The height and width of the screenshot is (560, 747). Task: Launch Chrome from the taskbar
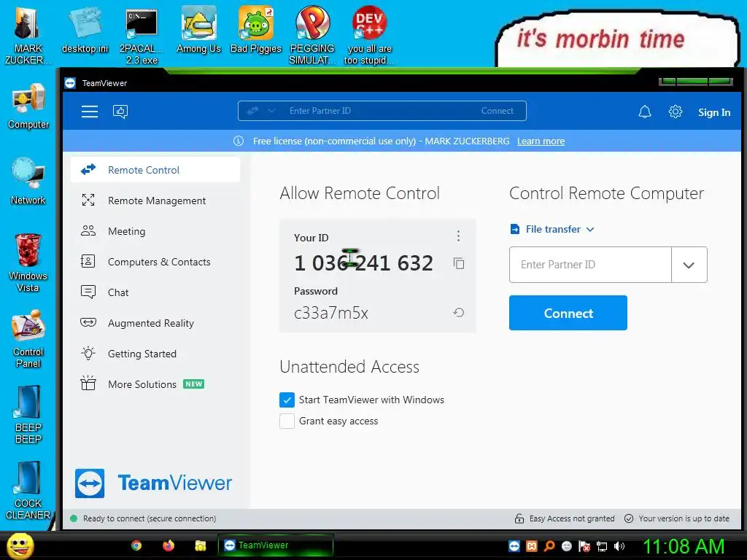[136, 545]
